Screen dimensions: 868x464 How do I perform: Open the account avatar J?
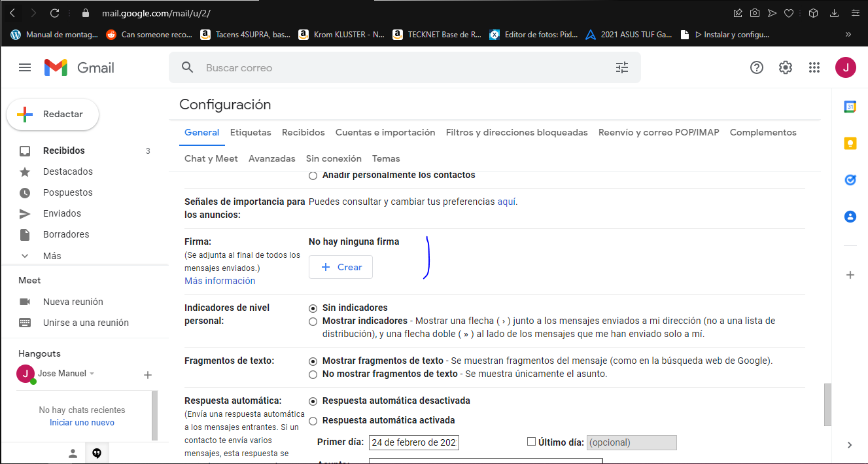(x=846, y=67)
